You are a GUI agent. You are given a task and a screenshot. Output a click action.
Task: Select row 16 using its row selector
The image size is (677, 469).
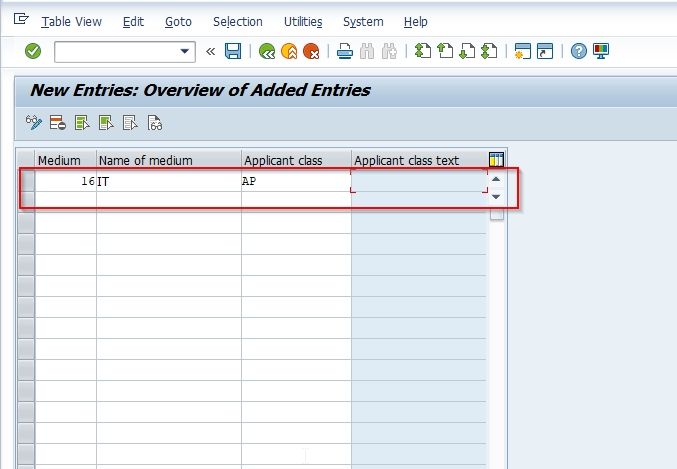(26, 181)
